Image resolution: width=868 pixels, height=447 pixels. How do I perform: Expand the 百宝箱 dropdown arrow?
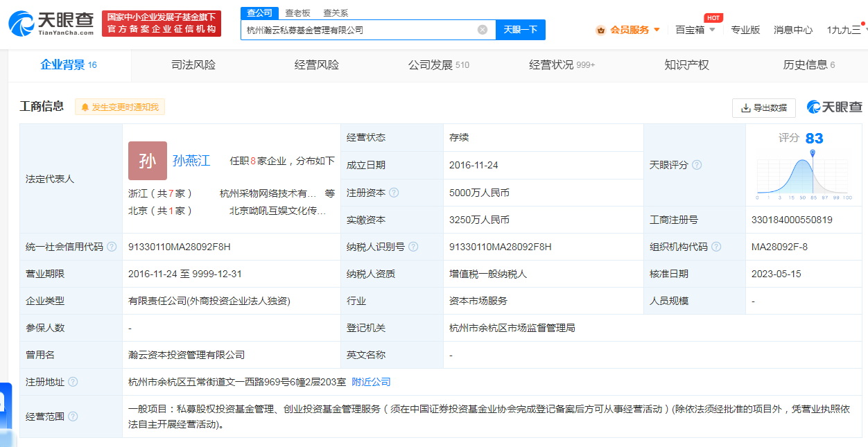(712, 30)
